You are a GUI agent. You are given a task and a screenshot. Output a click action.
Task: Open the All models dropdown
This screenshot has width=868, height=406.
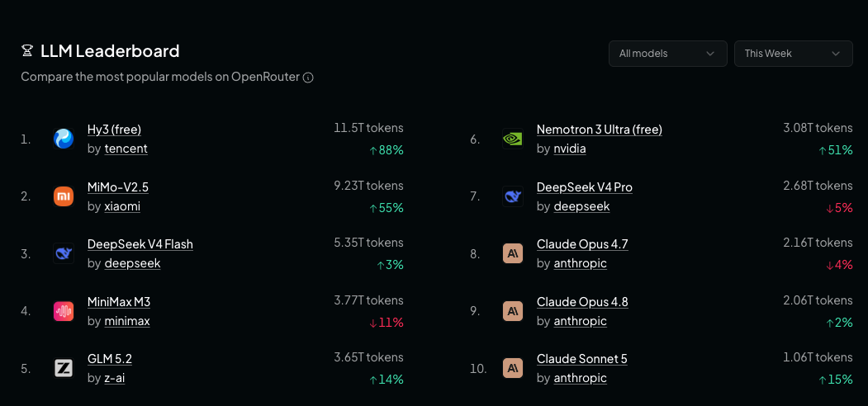667,54
